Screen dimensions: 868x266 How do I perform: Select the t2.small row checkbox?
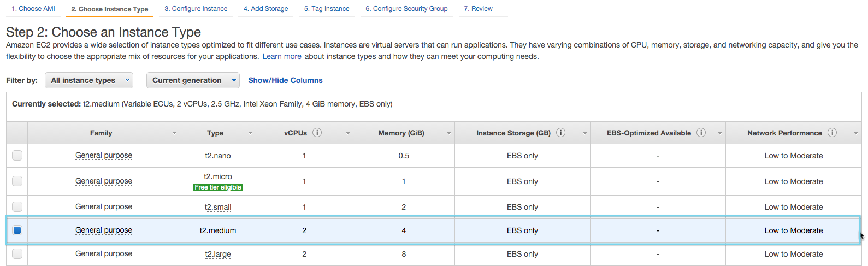[17, 206]
